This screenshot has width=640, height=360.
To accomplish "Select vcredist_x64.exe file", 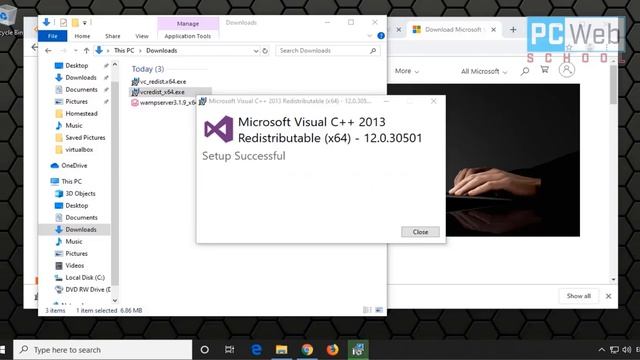I will click(x=158, y=92).
